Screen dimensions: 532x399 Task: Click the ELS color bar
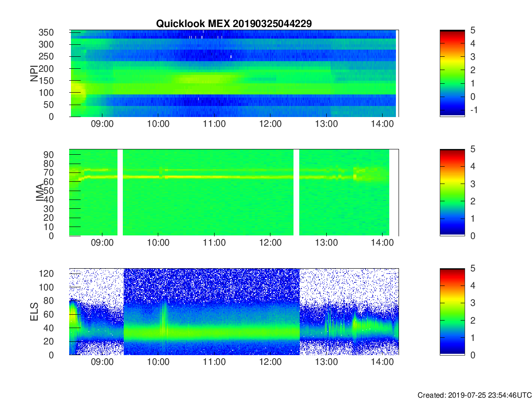click(452, 311)
